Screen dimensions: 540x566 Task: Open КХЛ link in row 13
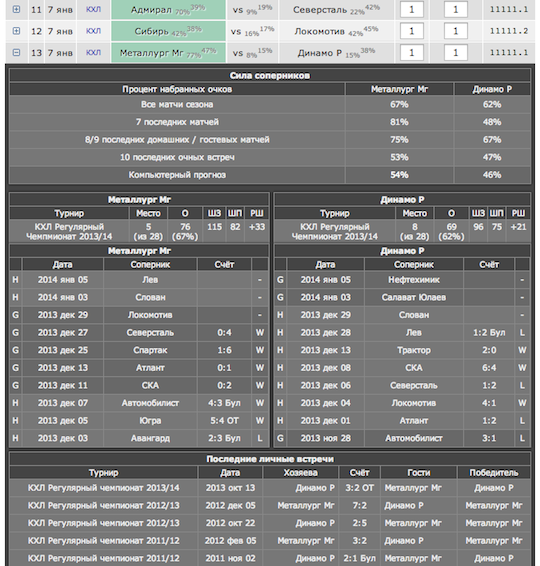pyautogui.click(x=93, y=53)
